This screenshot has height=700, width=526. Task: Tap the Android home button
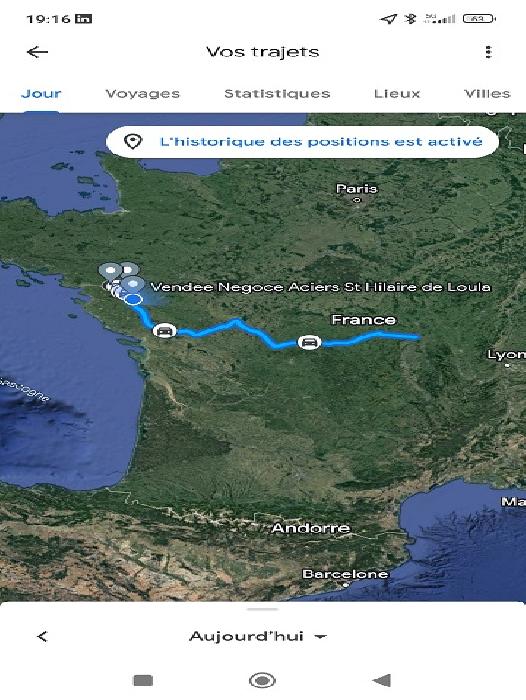pyautogui.click(x=262, y=680)
